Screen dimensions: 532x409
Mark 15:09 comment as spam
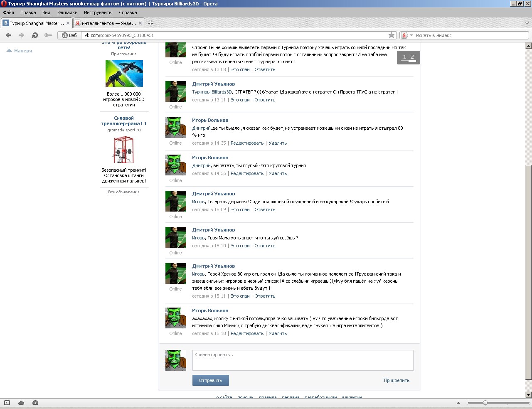[240, 209]
